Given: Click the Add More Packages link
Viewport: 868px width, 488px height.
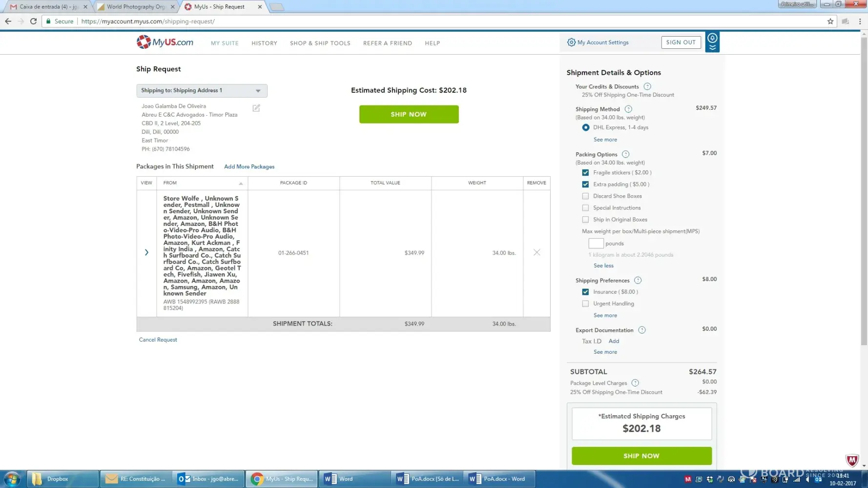Looking at the screenshot, I should click(249, 167).
